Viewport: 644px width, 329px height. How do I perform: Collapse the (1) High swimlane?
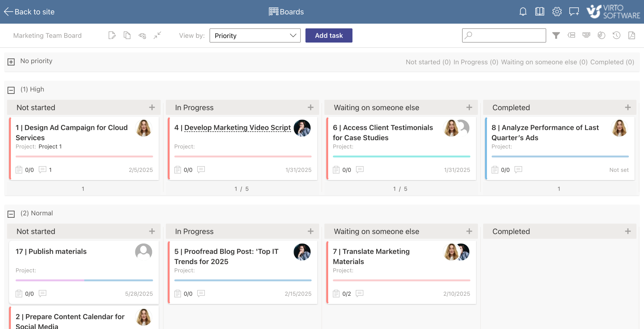click(x=11, y=90)
